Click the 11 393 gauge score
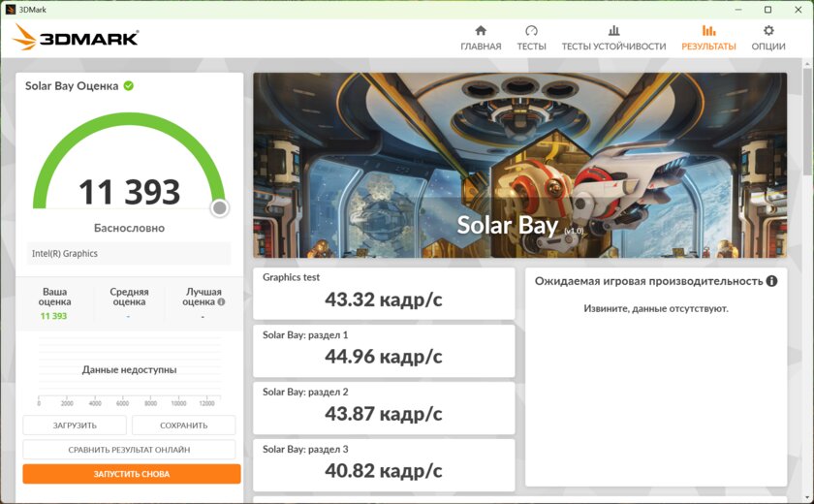Viewport: 814px width, 504px height. tap(129, 192)
